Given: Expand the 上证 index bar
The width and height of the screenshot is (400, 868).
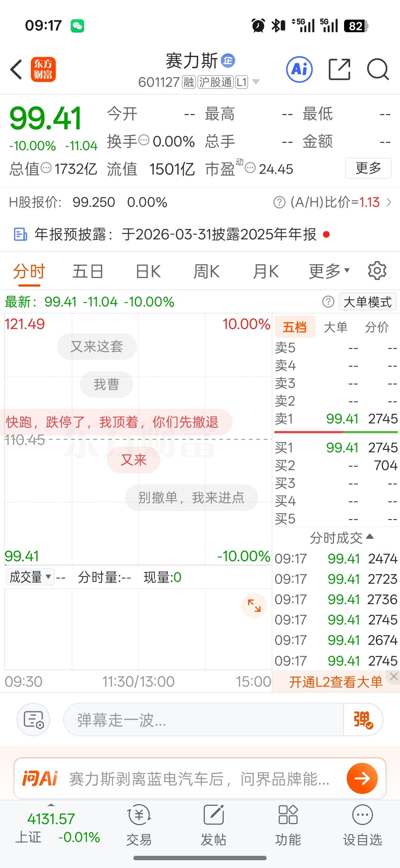Looking at the screenshot, I should click(51, 805).
